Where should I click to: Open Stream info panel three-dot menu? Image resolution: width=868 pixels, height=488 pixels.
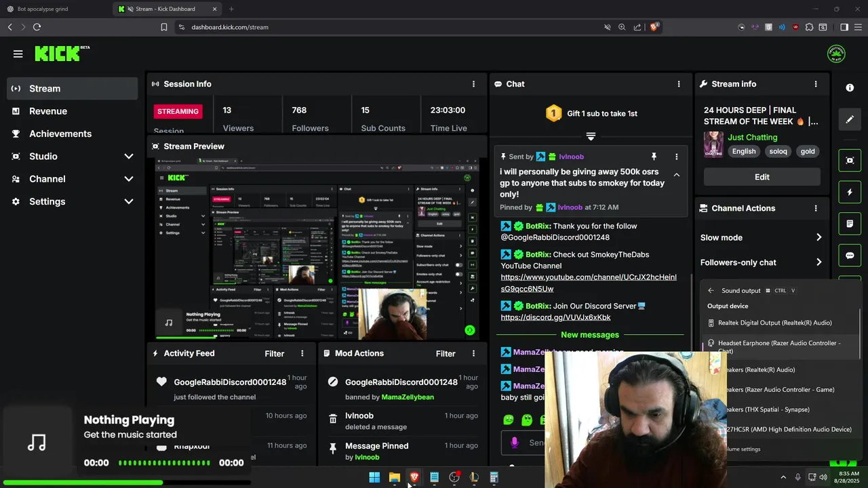816,84
